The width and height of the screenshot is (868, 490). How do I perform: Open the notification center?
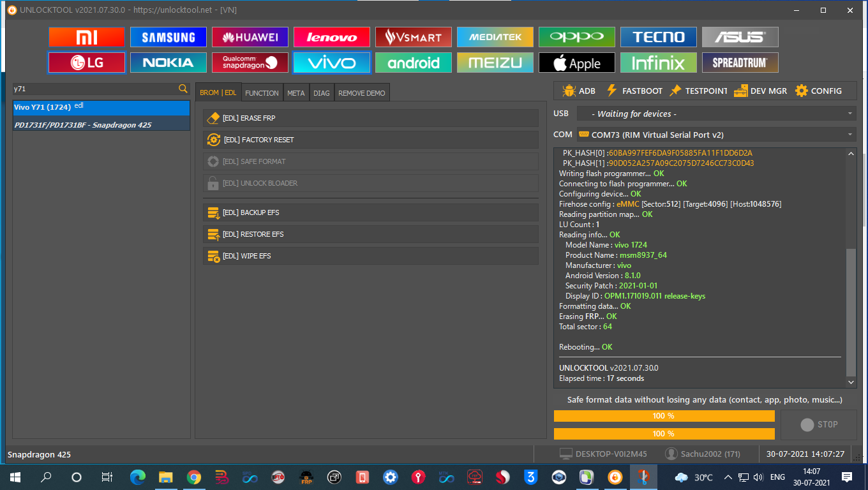point(847,477)
